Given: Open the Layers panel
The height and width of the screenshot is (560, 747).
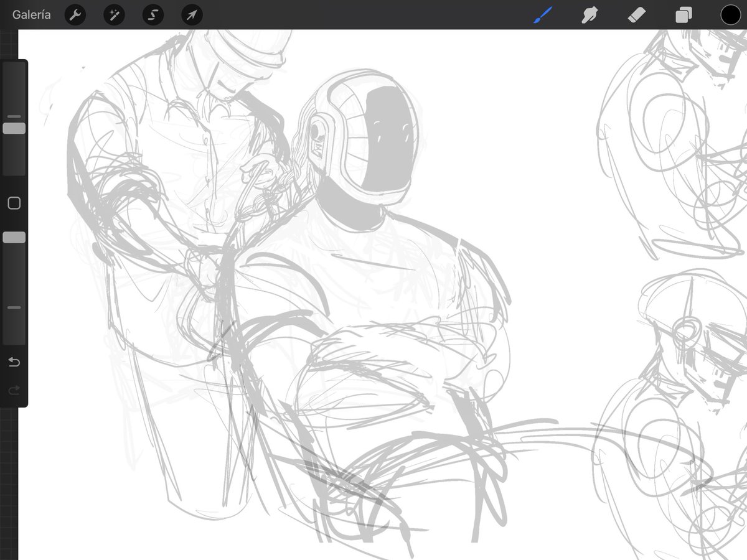Looking at the screenshot, I should (682, 14).
